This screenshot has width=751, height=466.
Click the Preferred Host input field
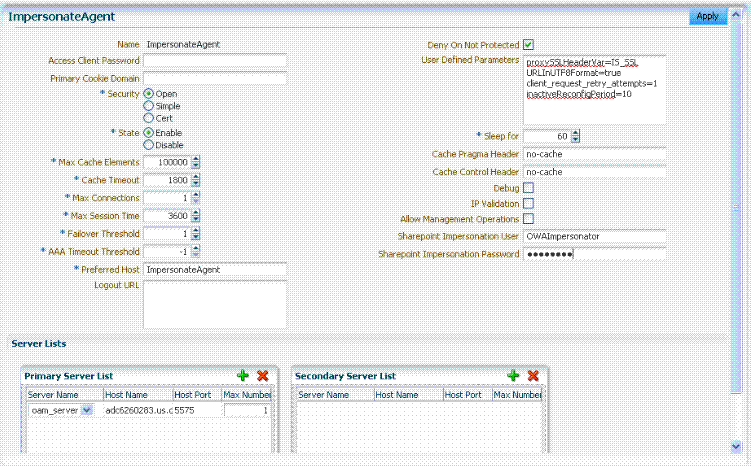[x=215, y=270]
